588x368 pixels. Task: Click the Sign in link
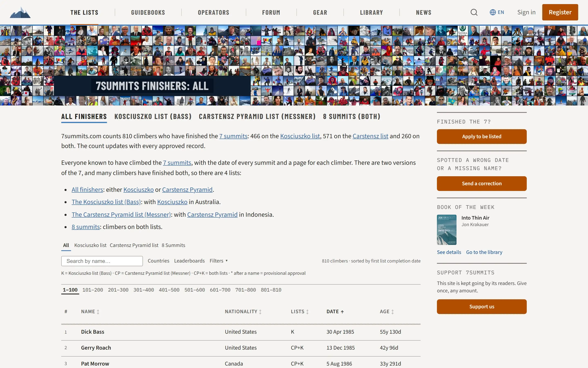[x=526, y=12]
